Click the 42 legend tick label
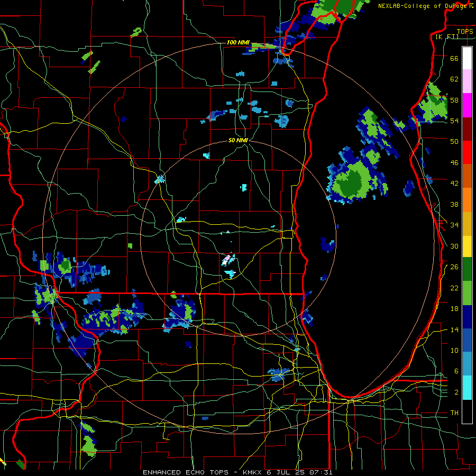This screenshot has width=476, height=476. click(454, 184)
